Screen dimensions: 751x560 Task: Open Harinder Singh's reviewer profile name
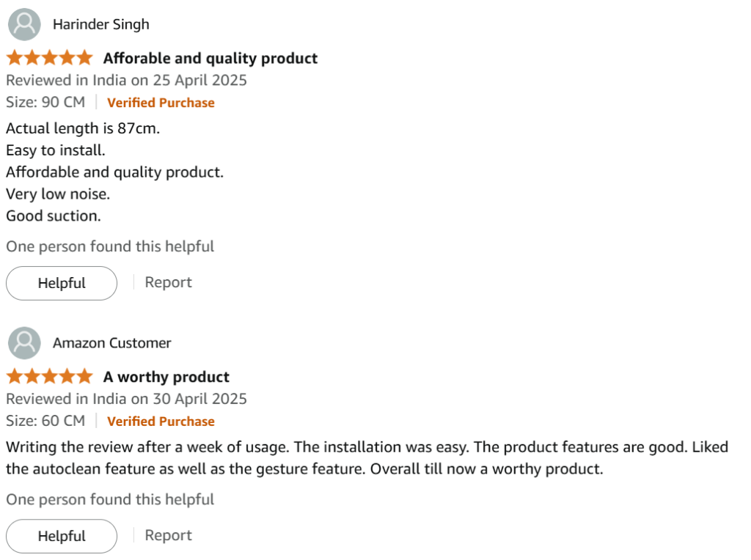[x=101, y=24]
